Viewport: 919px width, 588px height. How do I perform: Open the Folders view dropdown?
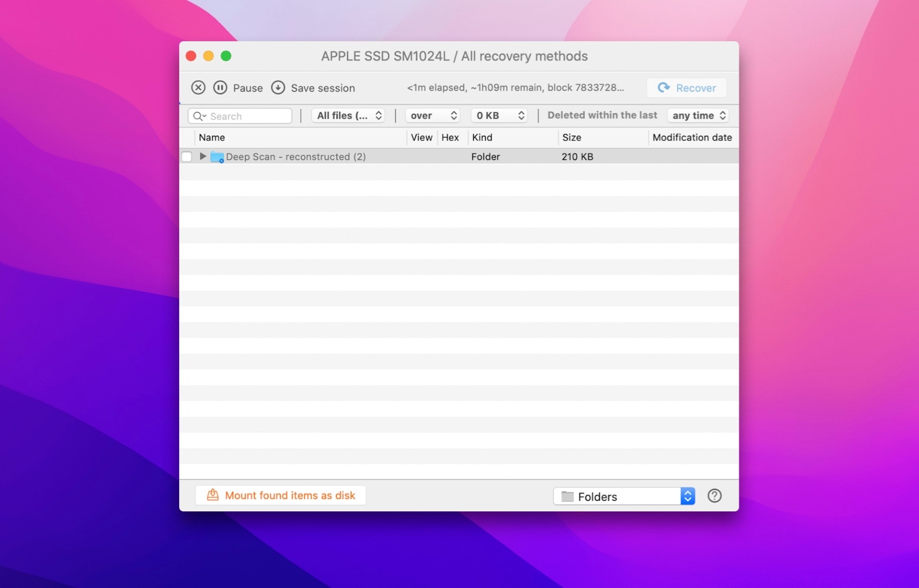click(x=624, y=496)
